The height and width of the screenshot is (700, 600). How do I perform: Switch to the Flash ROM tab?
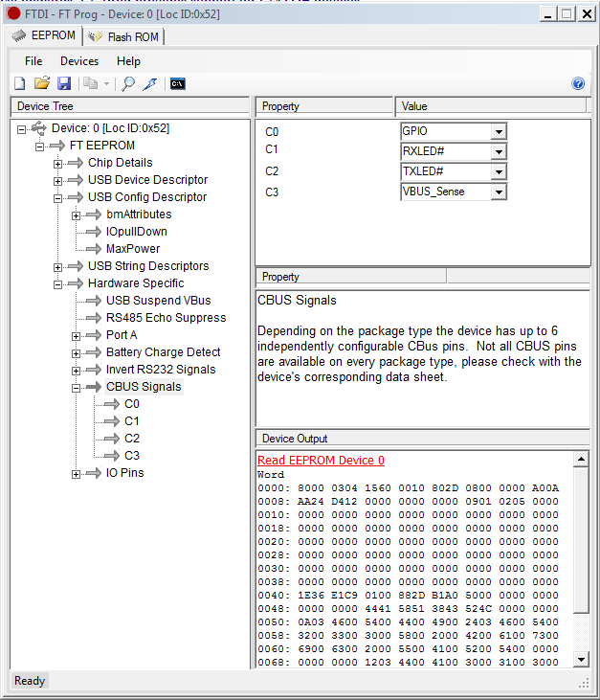pos(123,36)
